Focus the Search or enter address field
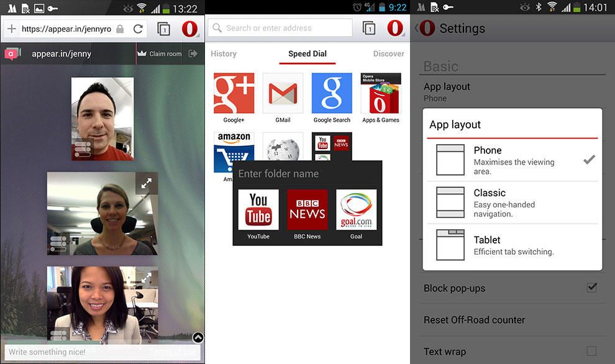The width and height of the screenshot is (615, 364). [x=280, y=28]
